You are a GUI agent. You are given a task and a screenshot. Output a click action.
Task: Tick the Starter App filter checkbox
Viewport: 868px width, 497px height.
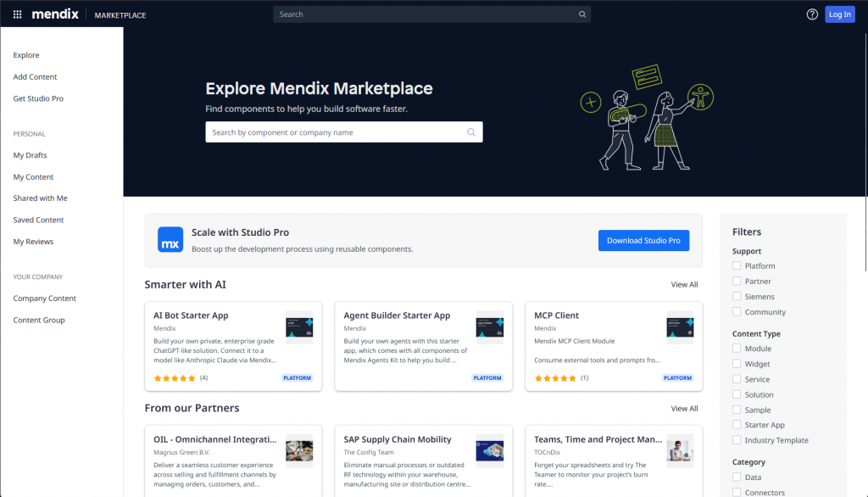click(737, 425)
